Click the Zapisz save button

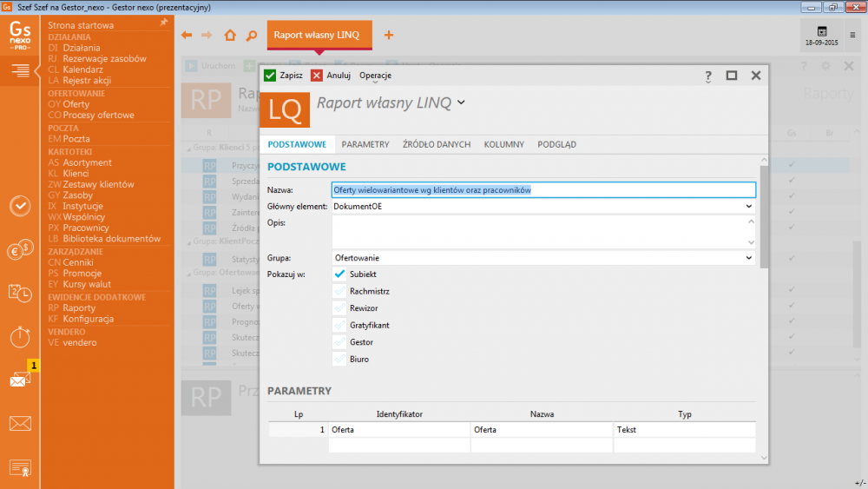(x=283, y=76)
